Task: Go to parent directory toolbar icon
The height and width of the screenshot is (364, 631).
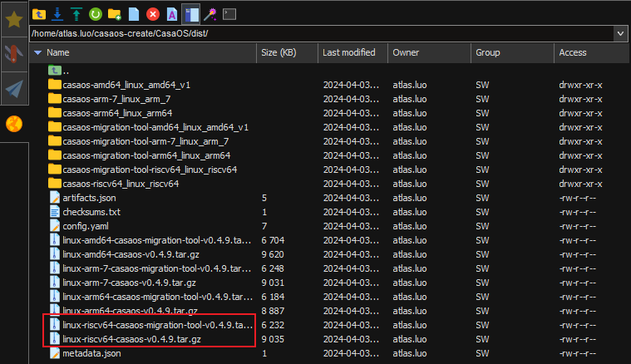Action: coord(39,14)
